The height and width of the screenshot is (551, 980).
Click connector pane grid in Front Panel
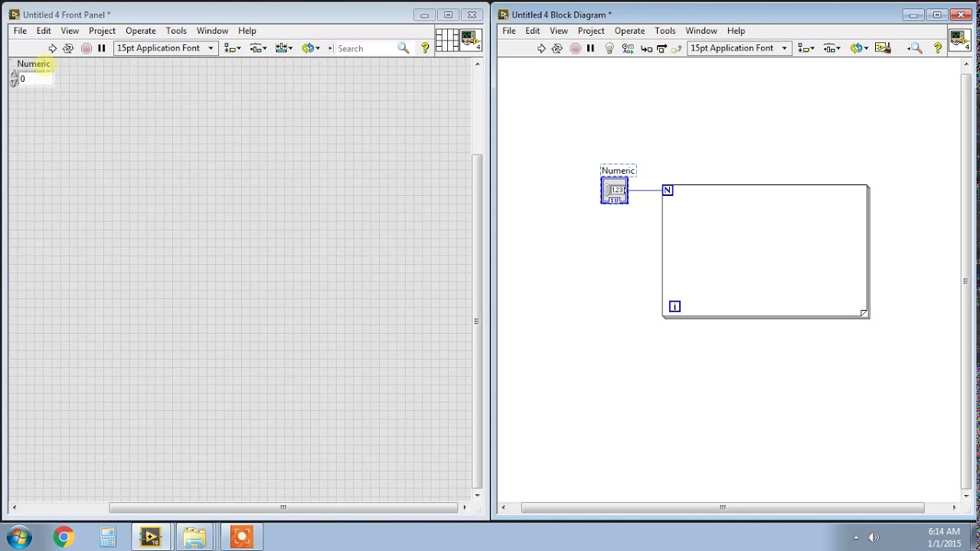coord(446,41)
